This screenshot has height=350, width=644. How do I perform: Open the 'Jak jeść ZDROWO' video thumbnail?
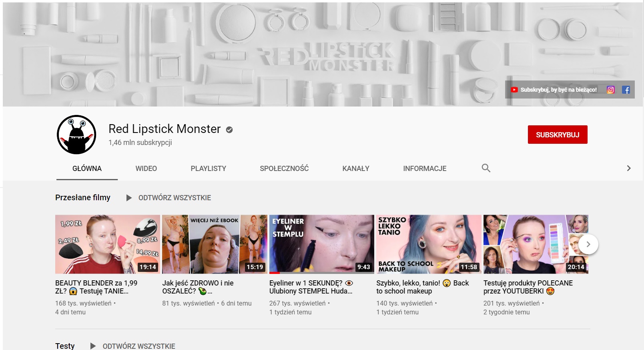click(215, 244)
